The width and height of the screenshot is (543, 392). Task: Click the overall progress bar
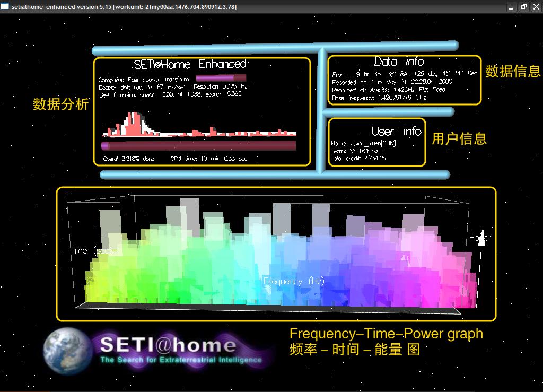[199, 145]
